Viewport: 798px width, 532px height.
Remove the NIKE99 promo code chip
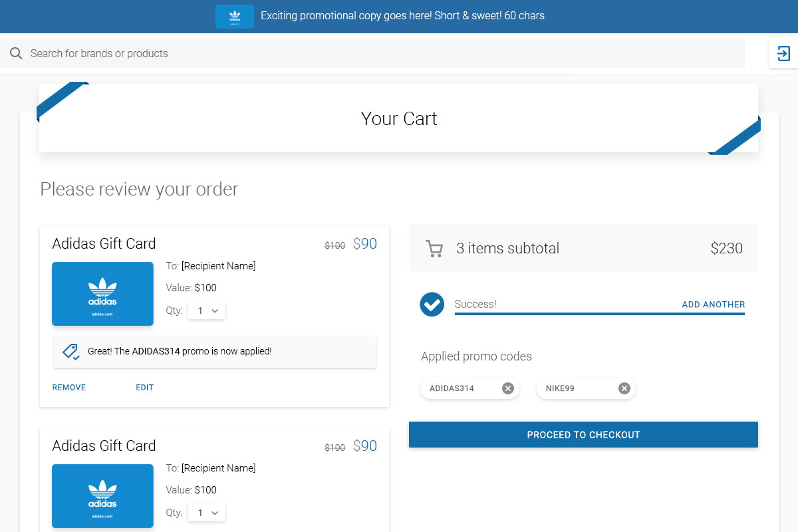click(624, 388)
